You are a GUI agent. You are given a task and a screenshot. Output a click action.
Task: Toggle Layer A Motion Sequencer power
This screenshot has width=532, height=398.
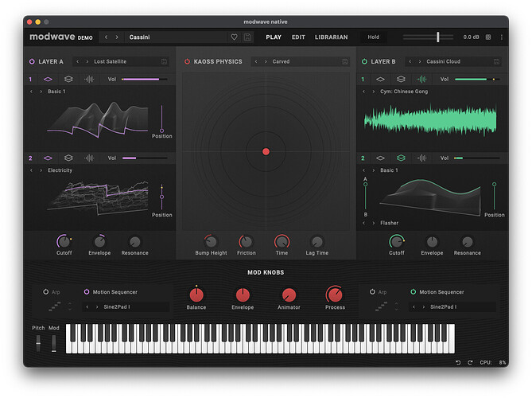click(x=87, y=291)
